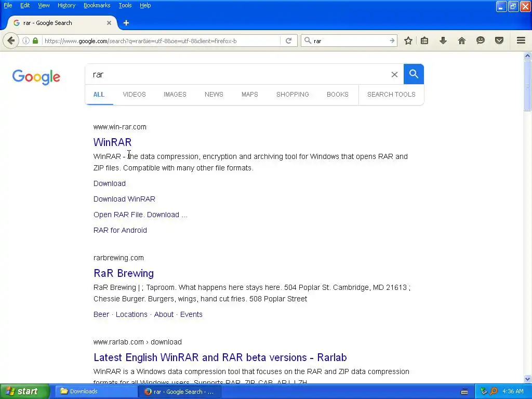Open the RAR for Android link

120,230
